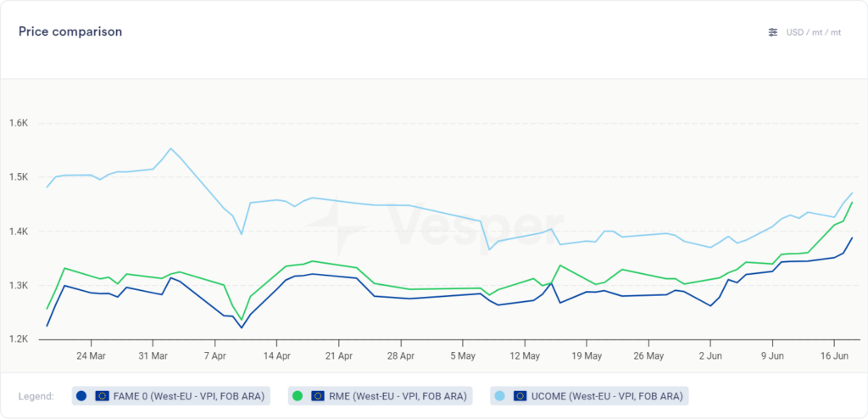
Task: Click the 12 May x-axis date label
Action: point(525,355)
